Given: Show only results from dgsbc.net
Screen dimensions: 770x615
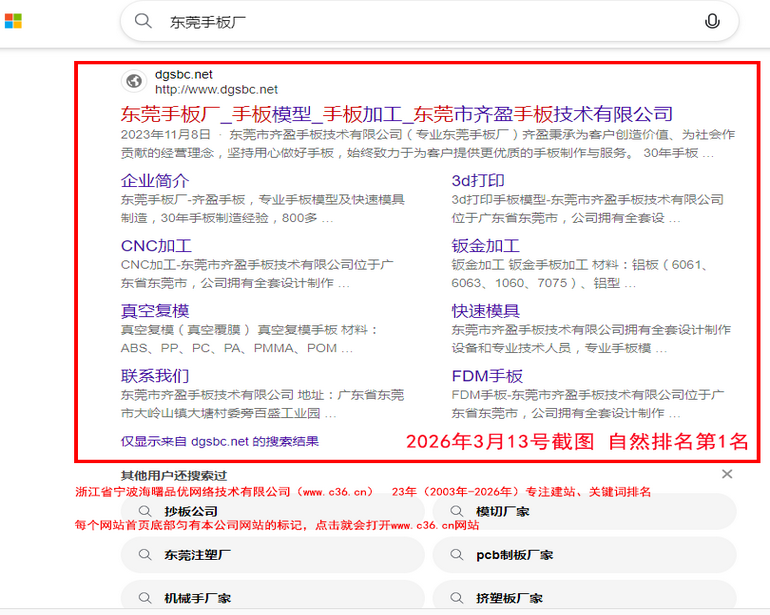Looking at the screenshot, I should [x=219, y=440].
